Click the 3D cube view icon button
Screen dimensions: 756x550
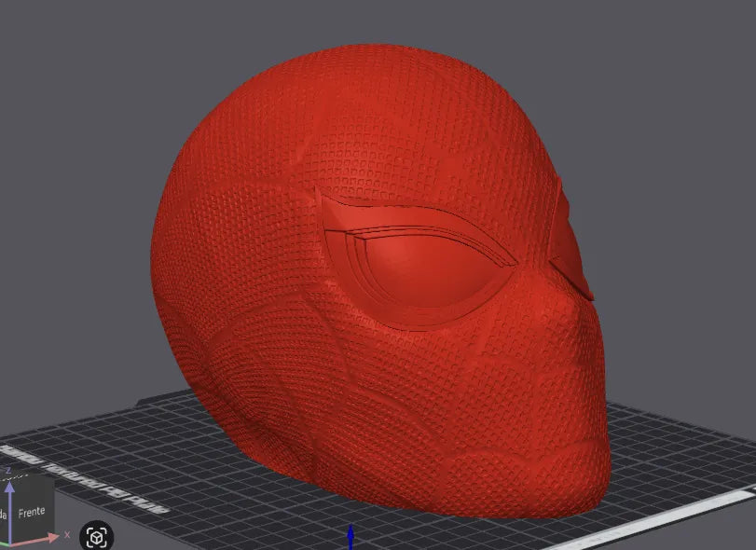(96, 537)
